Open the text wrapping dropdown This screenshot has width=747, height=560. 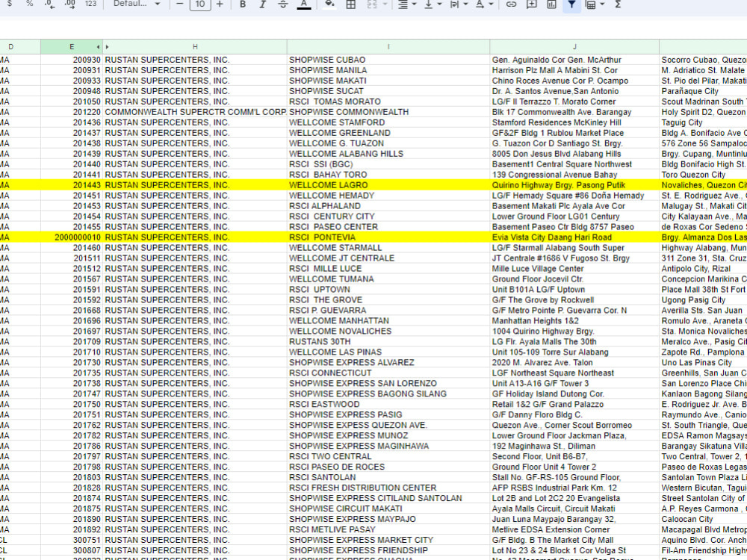point(459,4)
